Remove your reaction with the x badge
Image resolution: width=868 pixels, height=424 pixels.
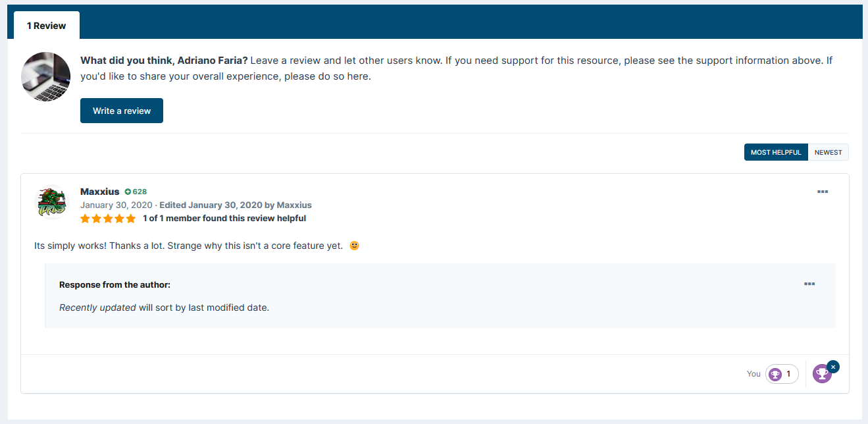833,367
